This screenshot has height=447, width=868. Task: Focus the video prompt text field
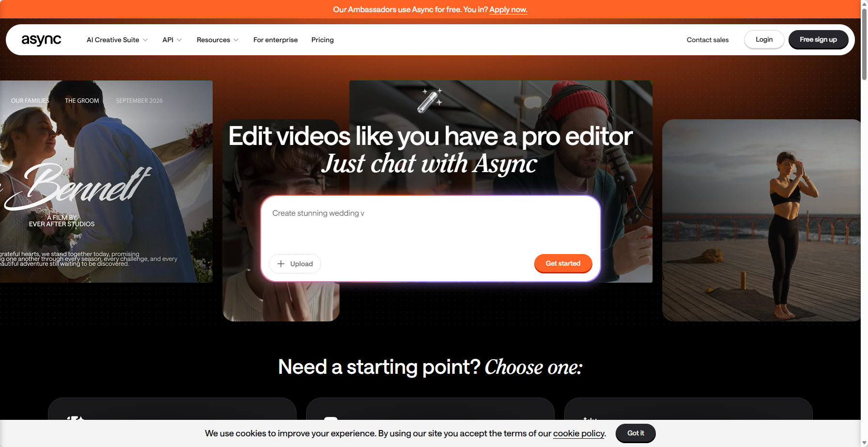[431, 224]
